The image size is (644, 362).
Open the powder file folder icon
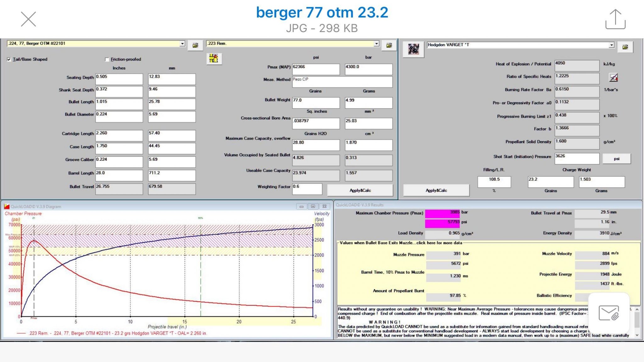[625, 47]
